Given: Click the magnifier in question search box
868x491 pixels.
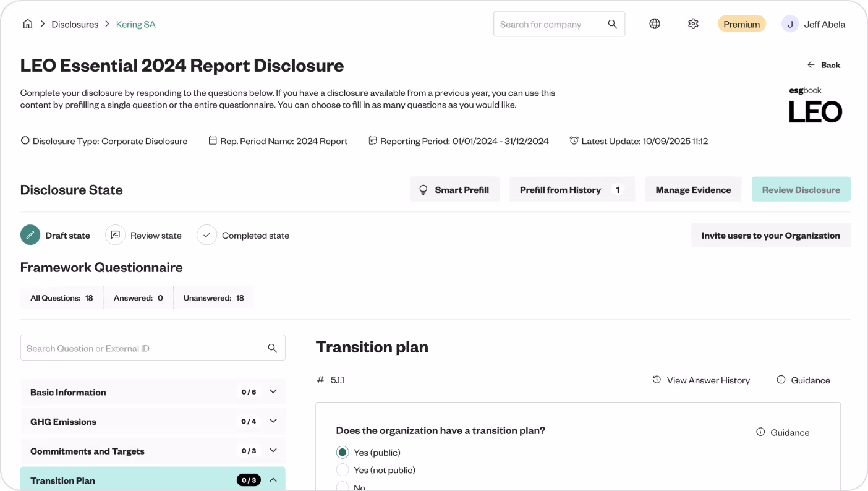Looking at the screenshot, I should pyautogui.click(x=273, y=348).
